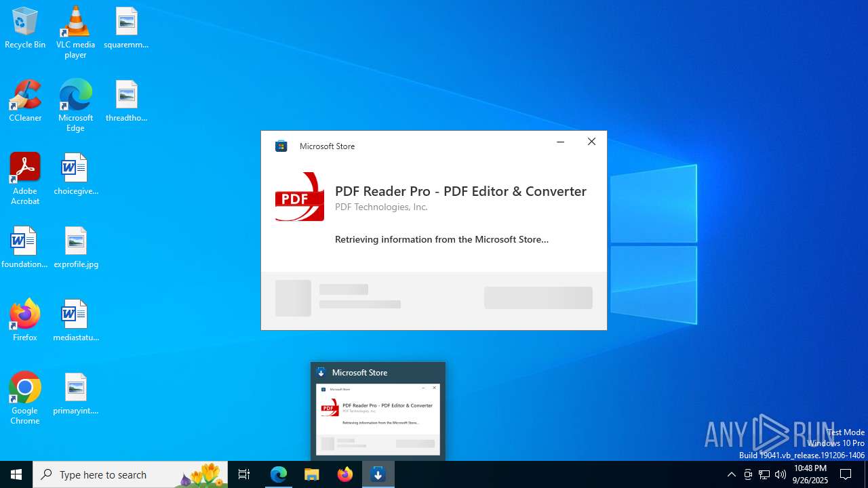Launch Microsoft Edge desktop shortcut
Screen dimensions: 868x488
pyautogui.click(x=75, y=106)
